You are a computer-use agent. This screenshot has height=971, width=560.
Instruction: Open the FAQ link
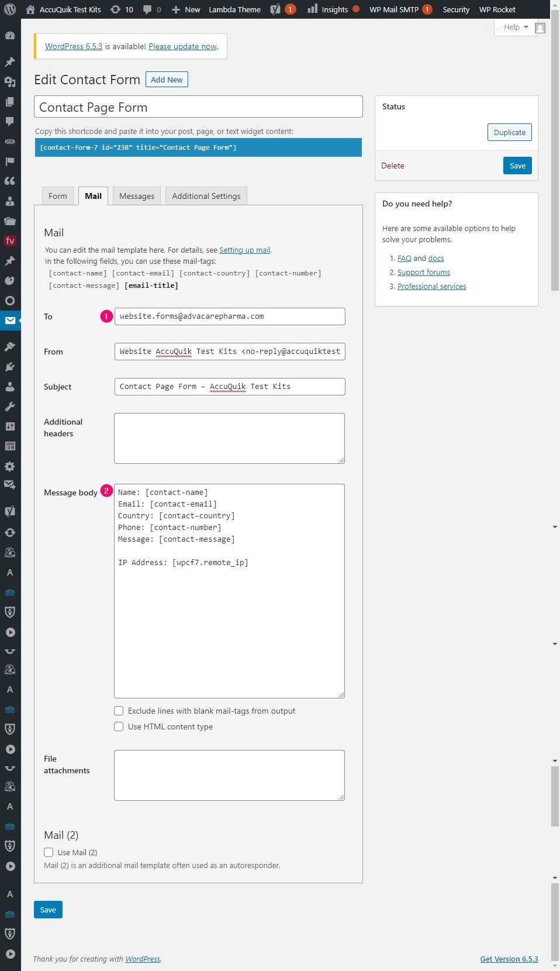coord(404,258)
